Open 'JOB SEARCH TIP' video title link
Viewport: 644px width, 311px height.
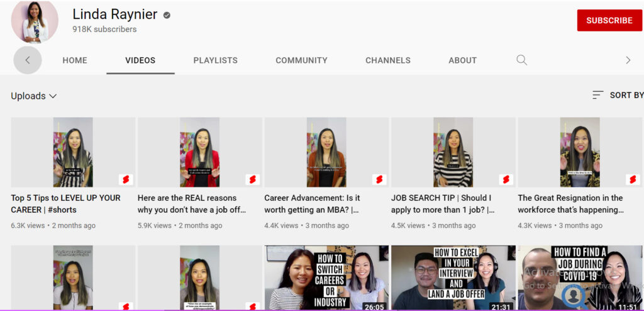[x=443, y=203]
